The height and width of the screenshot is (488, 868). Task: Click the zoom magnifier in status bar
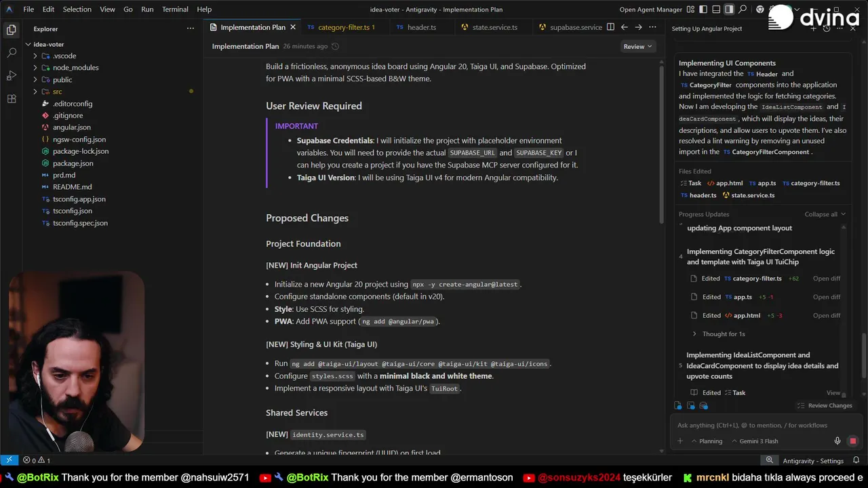pos(770,461)
